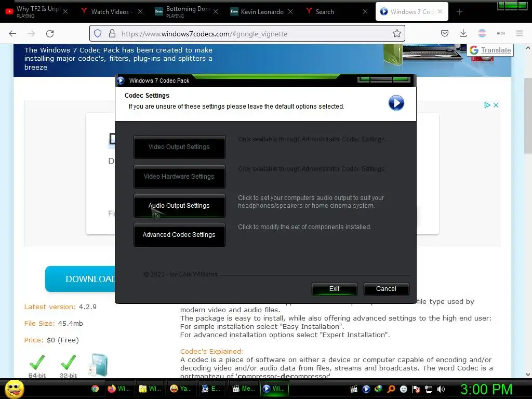
Task: Open Audio Output Settings
Action: [179, 206]
